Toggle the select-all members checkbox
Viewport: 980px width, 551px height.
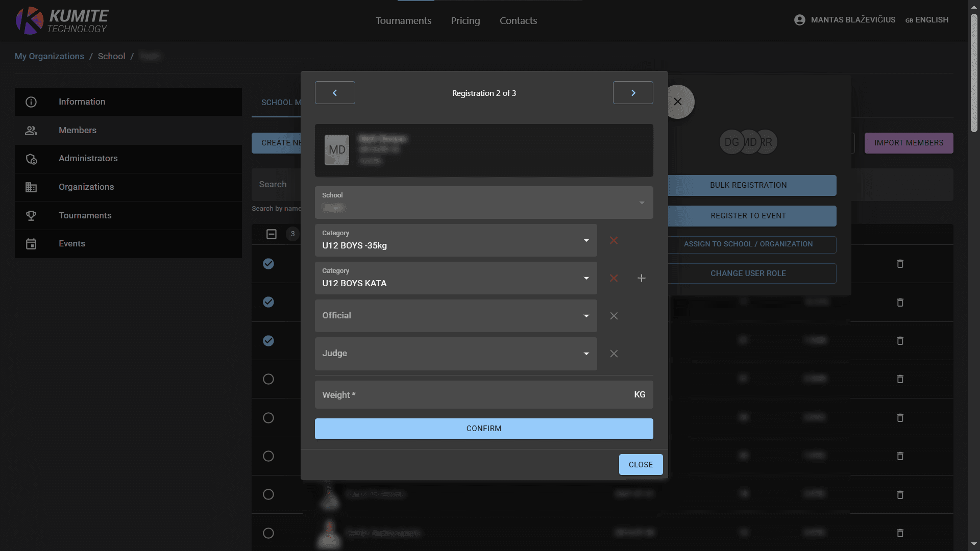pos(272,234)
